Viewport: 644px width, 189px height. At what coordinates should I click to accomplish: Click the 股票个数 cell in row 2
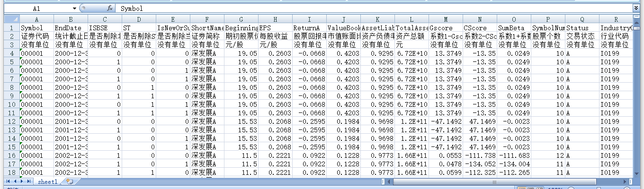tap(548, 36)
